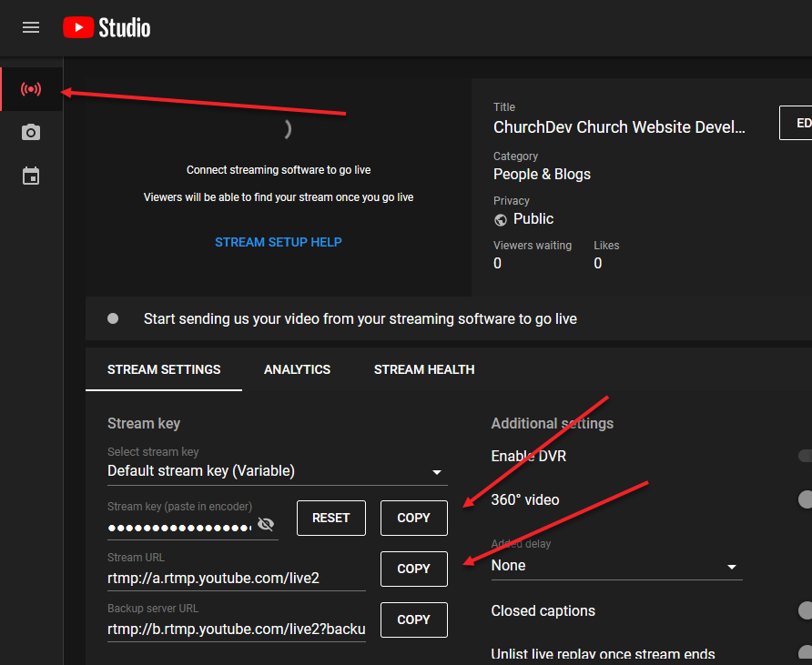
Task: Reveal the stream key with eye icon
Action: coord(266,524)
